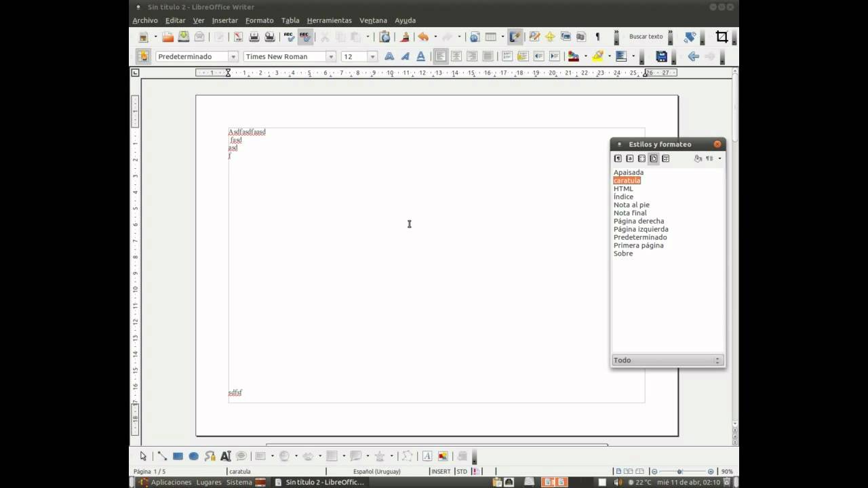Apply underline formatting

[420, 56]
